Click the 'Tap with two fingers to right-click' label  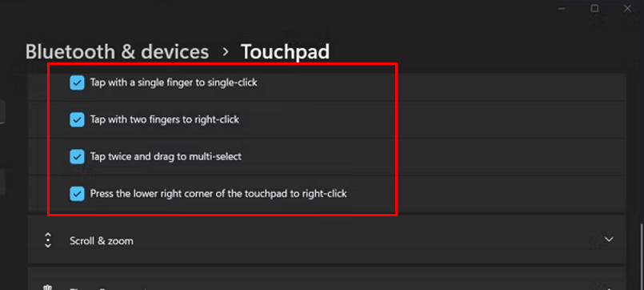[165, 119]
